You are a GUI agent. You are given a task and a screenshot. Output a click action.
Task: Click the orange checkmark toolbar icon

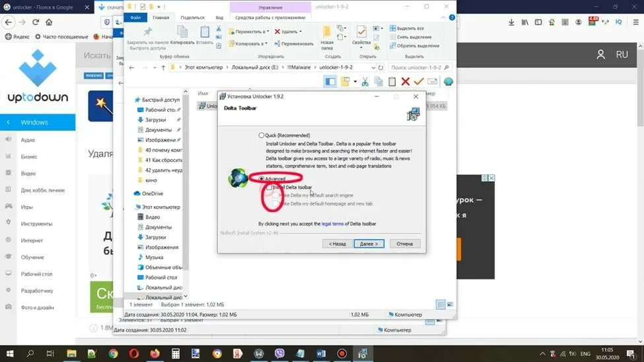point(419,81)
